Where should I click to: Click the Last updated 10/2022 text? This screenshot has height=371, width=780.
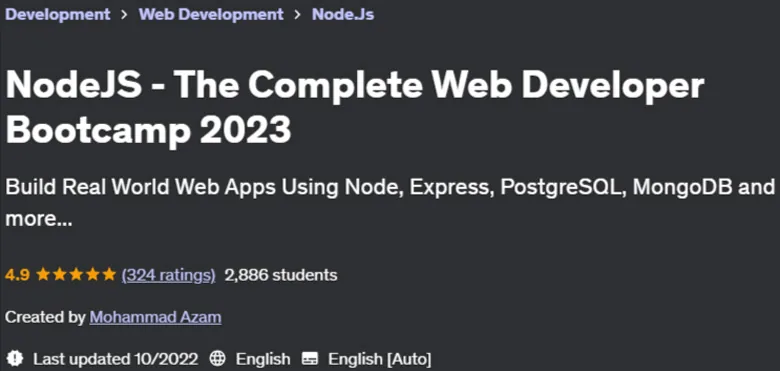(116, 359)
